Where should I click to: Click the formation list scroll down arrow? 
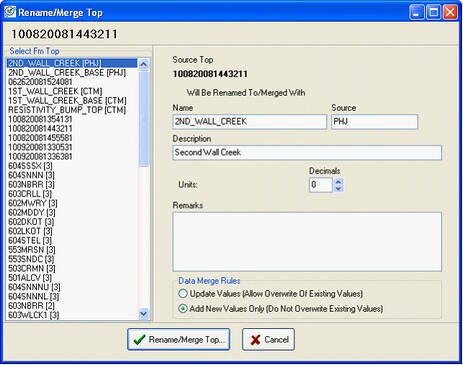144,314
